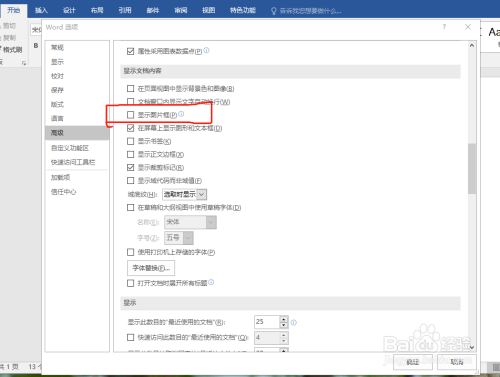The width and height of the screenshot is (500, 377).
Task: Uncheck the 显示裁剪标记 checkbox
Action: click(x=130, y=167)
